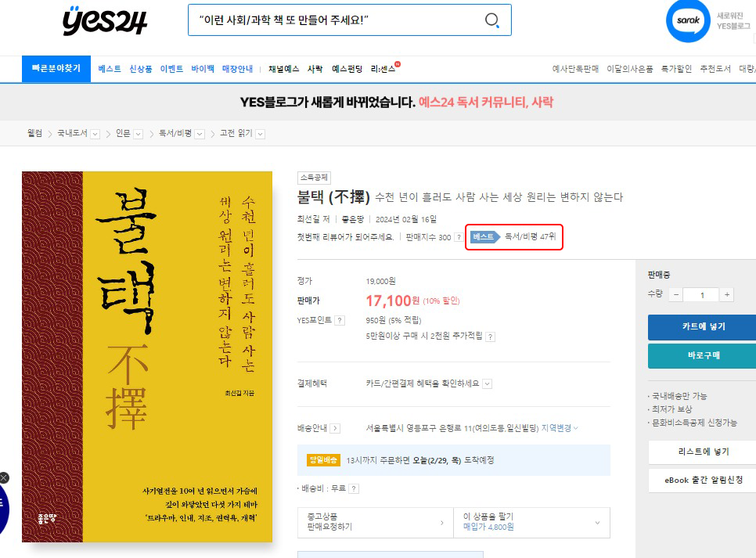Open 배송안내 arrow icon

tap(335, 428)
